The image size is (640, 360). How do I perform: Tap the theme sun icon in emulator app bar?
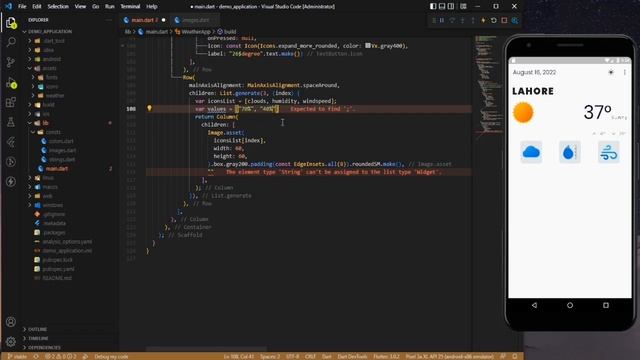tap(611, 72)
